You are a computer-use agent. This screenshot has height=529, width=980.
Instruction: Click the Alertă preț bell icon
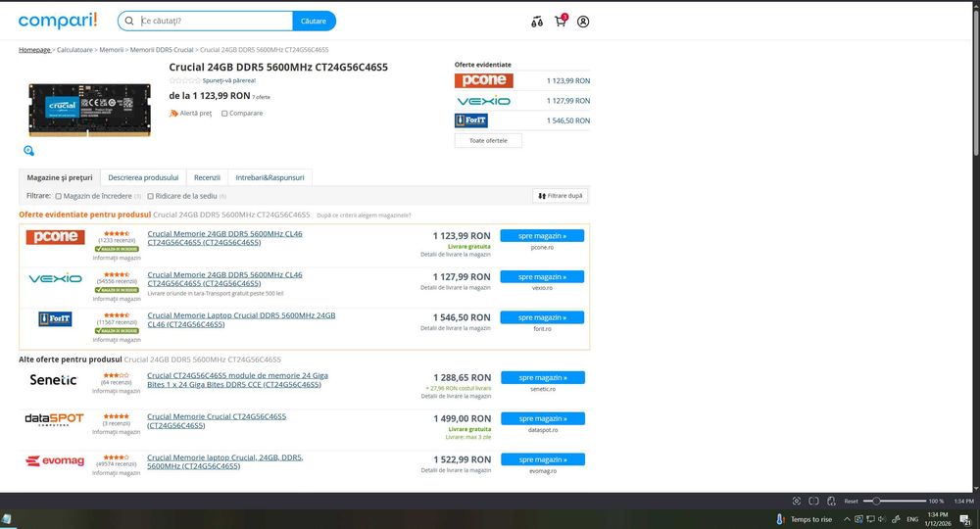point(173,113)
